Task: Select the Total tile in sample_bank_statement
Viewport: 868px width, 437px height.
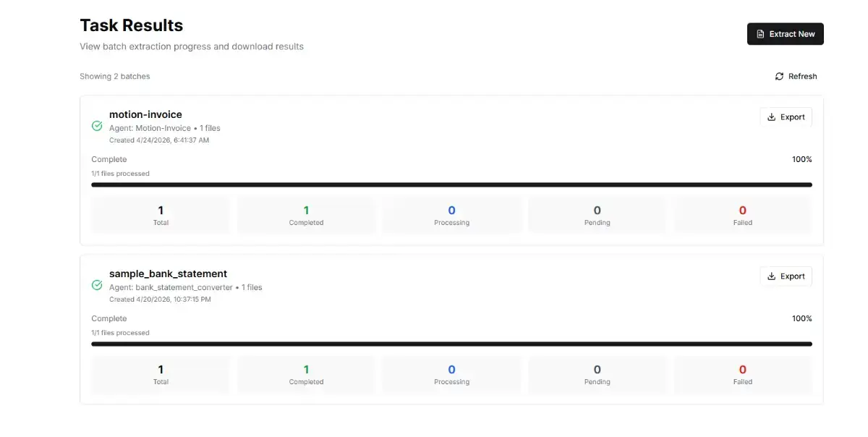Action: coord(161,375)
